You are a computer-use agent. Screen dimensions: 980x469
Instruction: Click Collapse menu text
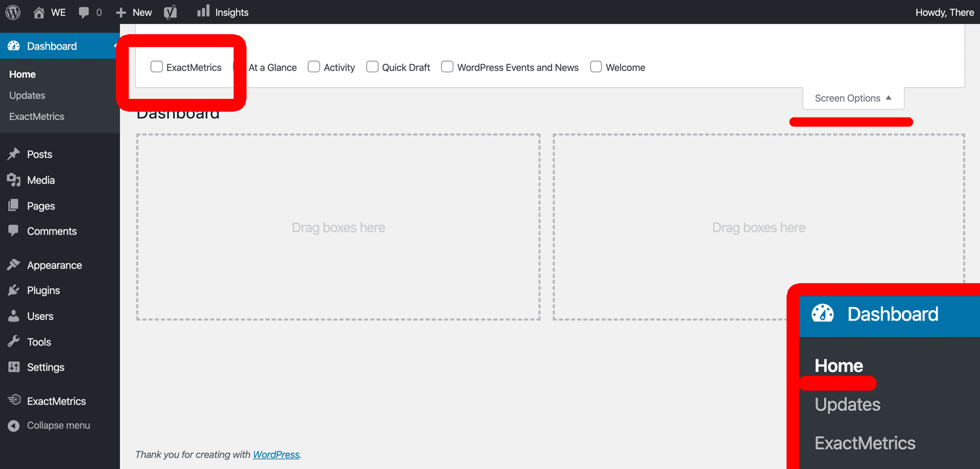59,425
